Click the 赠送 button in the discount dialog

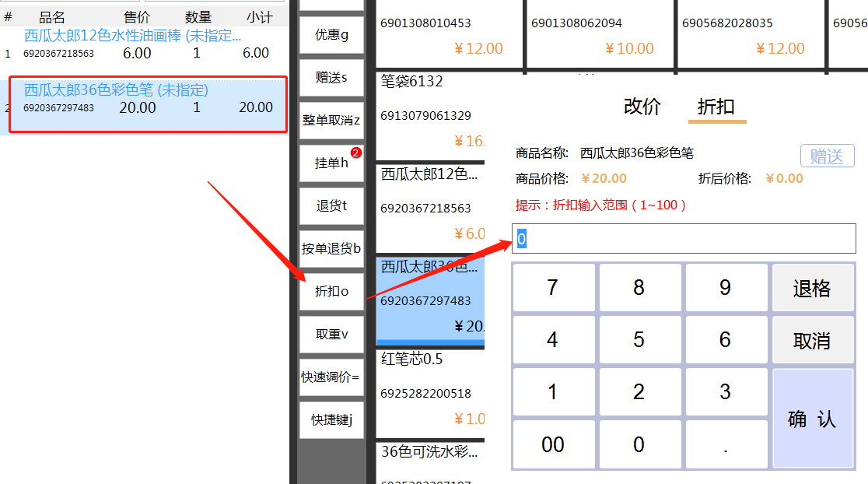(827, 156)
